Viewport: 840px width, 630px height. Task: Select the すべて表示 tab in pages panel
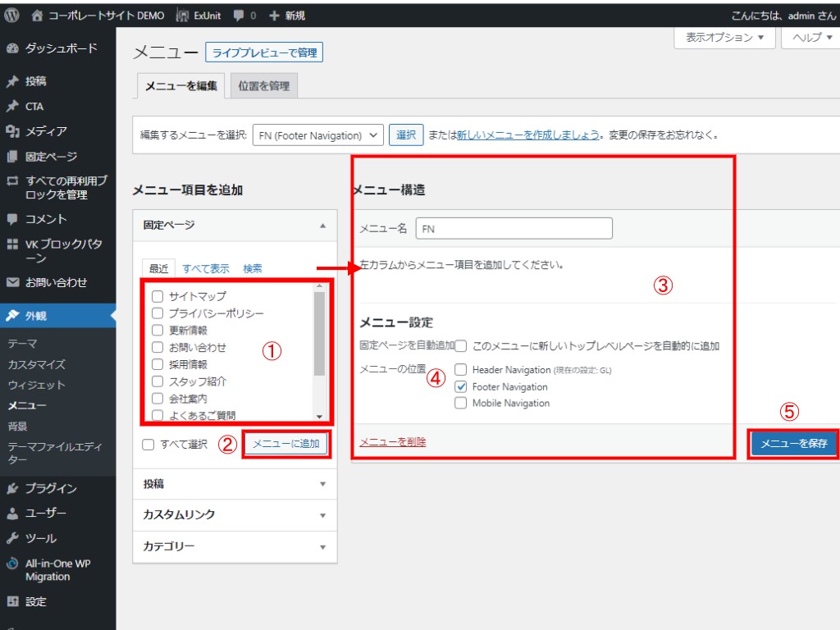pos(205,268)
